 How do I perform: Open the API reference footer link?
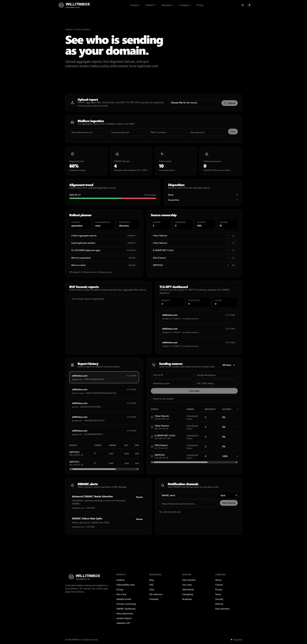pyautogui.click(x=156, y=594)
